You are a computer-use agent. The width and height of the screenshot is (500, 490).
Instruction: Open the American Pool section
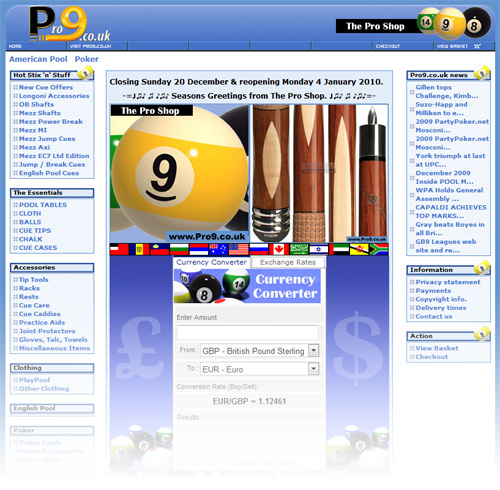click(38, 59)
